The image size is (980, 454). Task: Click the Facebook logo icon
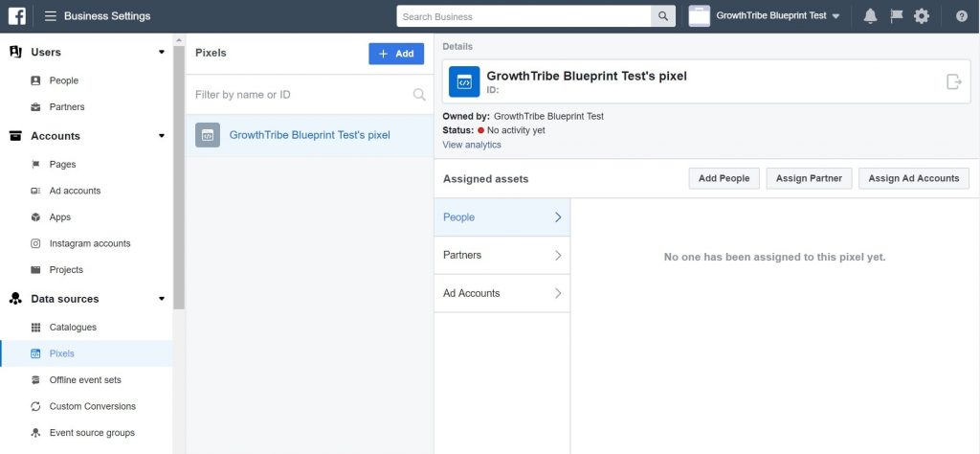[x=17, y=16]
